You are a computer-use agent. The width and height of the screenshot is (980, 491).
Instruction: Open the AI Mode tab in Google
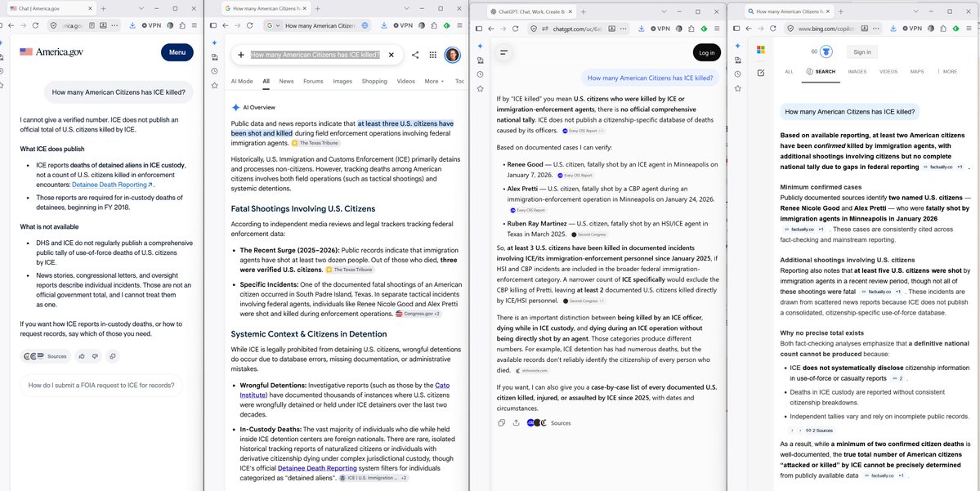[242, 81]
